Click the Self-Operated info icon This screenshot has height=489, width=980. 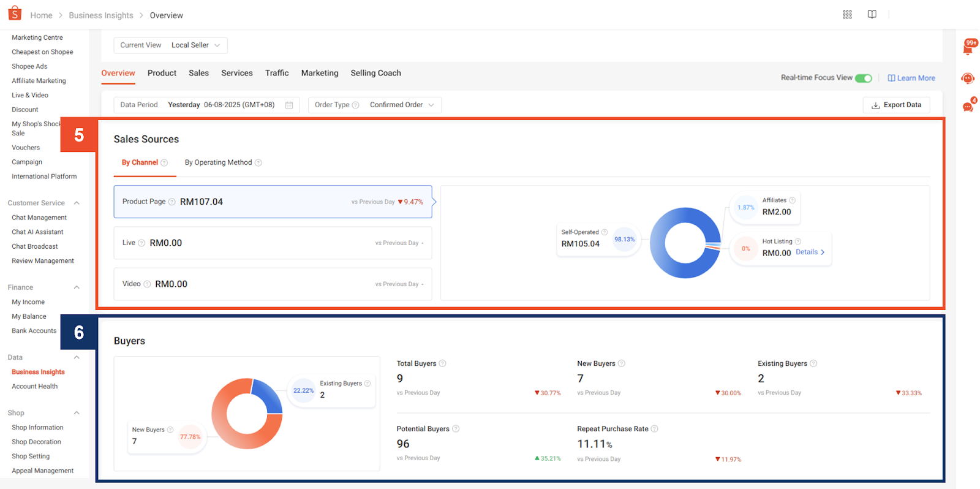pos(605,232)
